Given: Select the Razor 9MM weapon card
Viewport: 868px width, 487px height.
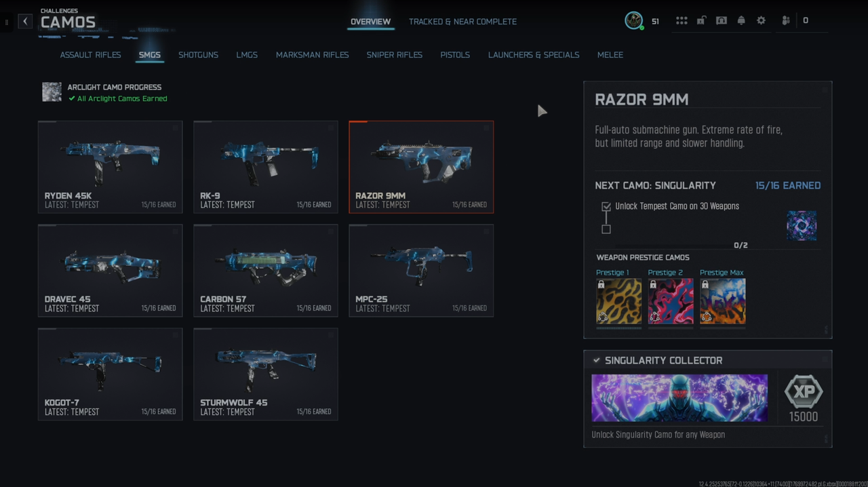Looking at the screenshot, I should click(x=421, y=167).
